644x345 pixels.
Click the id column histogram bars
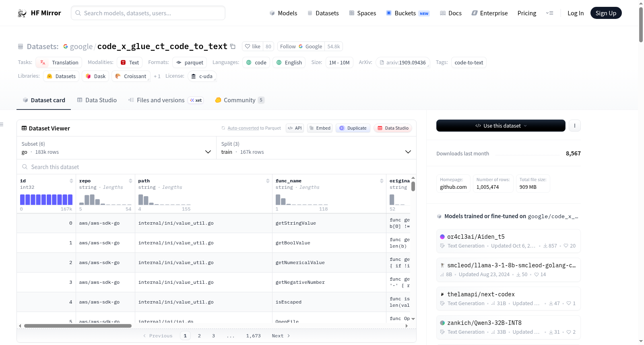coord(46,200)
